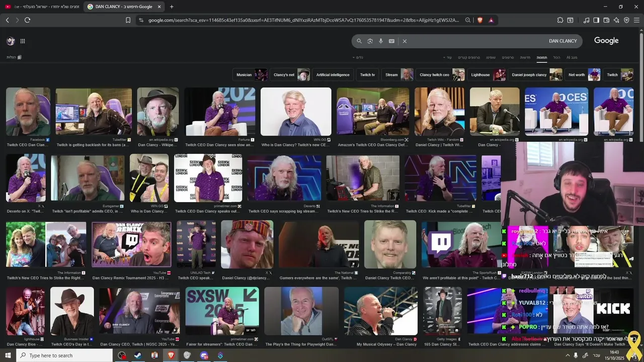Open Brave browser taskbar icon
644x362 pixels.
tap(171, 355)
